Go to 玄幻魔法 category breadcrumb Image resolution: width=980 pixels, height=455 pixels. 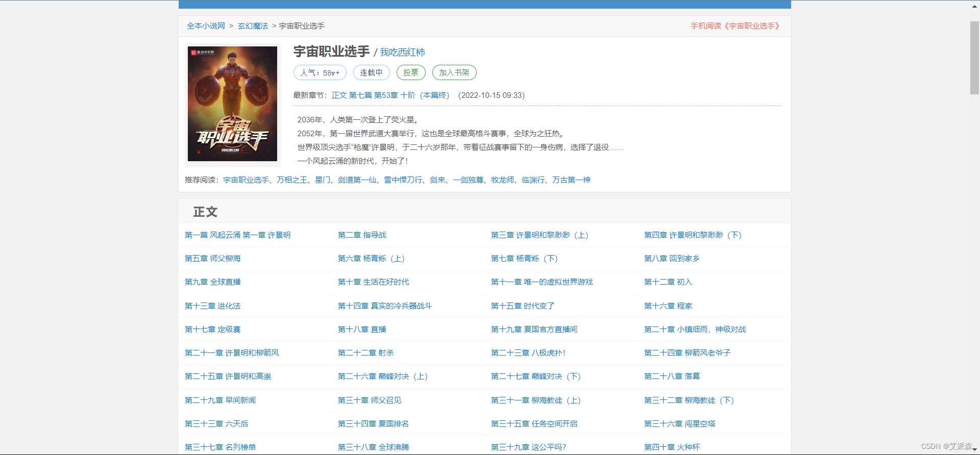pos(253,26)
